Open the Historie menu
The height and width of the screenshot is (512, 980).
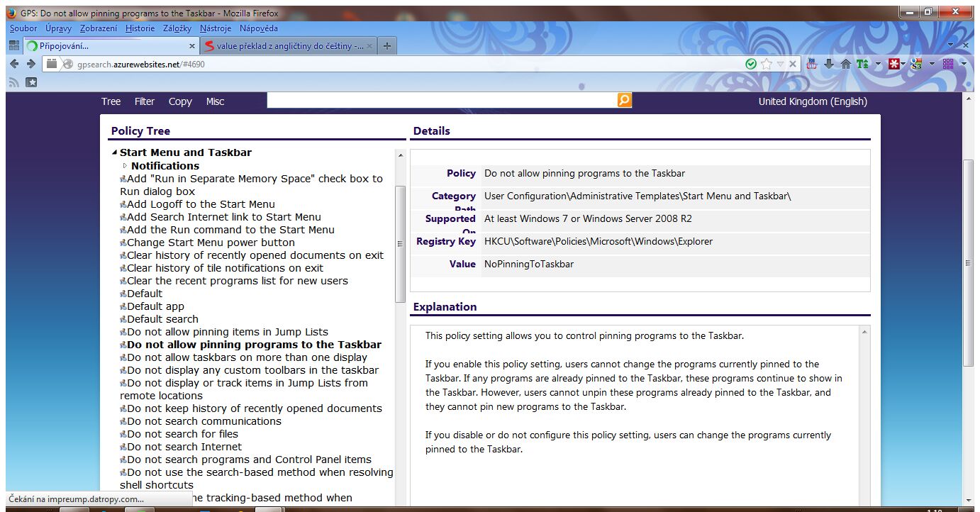(x=140, y=28)
